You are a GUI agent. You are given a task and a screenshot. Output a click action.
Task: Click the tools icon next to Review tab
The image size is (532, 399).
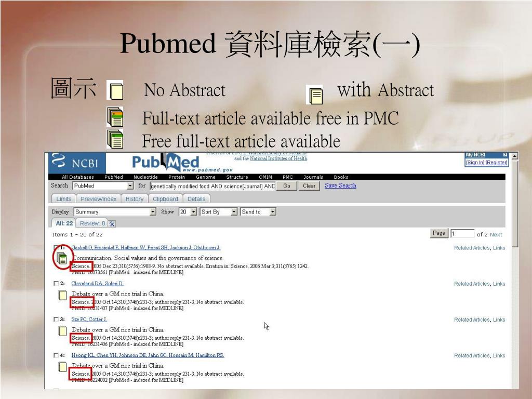(x=112, y=223)
